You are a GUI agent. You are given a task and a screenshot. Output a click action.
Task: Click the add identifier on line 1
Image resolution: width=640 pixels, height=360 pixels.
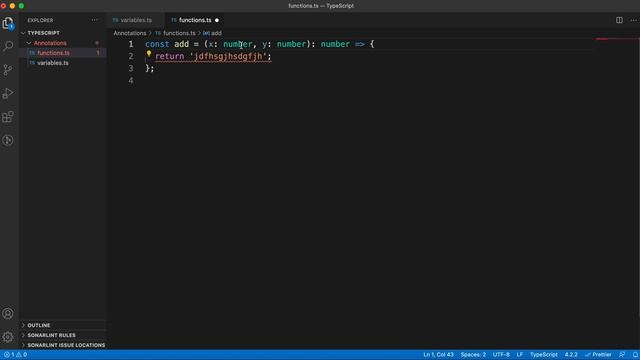(x=182, y=44)
